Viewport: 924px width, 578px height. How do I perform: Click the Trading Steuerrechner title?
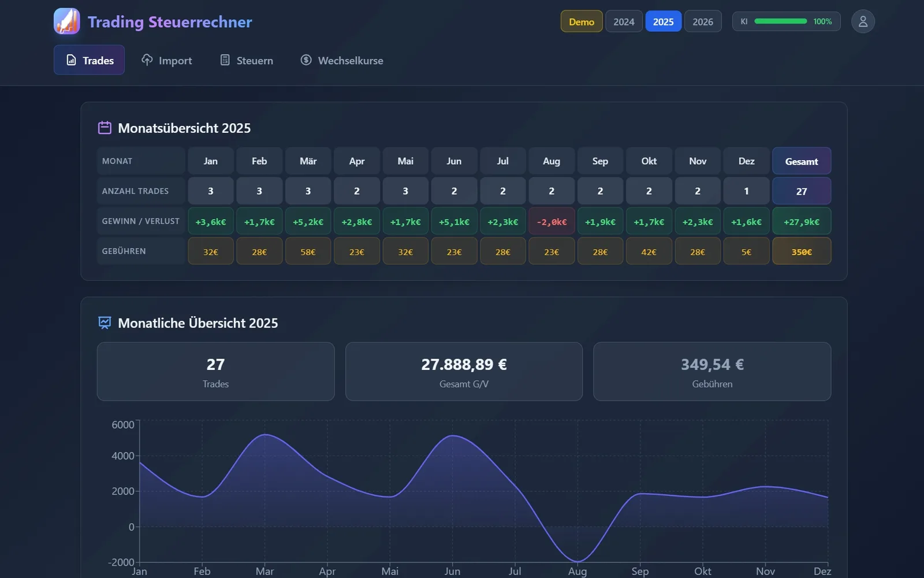[x=170, y=22]
